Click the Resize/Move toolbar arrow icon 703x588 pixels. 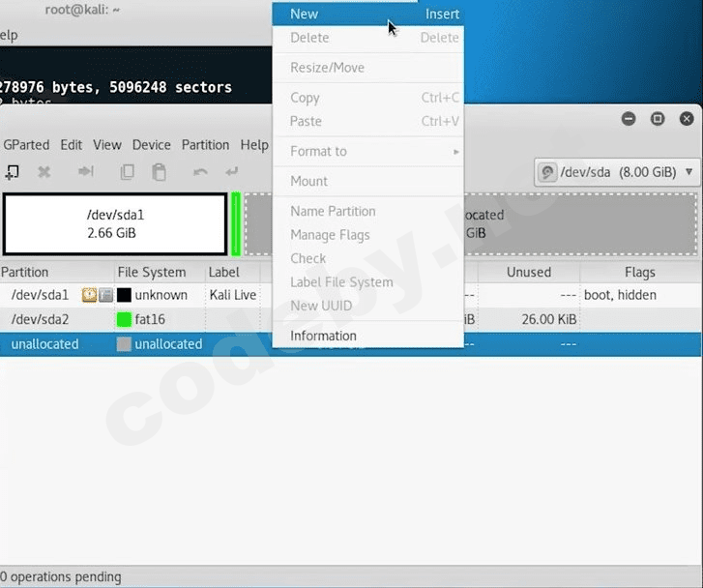tap(85, 171)
